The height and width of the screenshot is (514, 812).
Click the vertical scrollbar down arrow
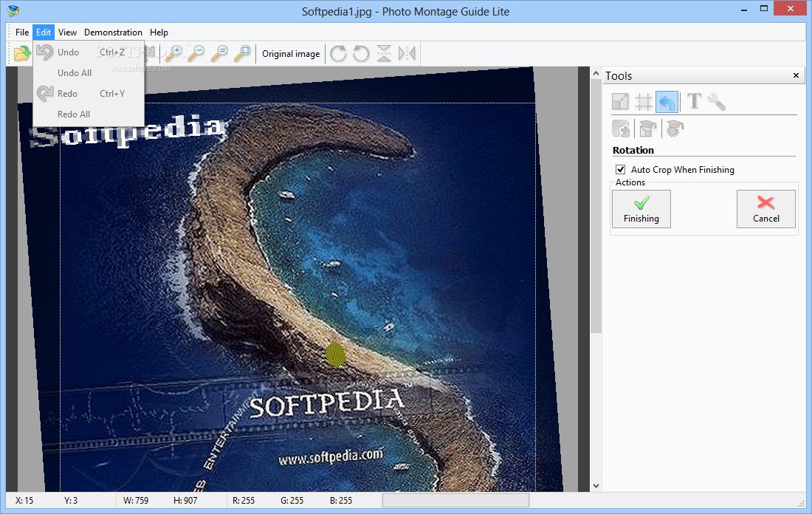596,485
